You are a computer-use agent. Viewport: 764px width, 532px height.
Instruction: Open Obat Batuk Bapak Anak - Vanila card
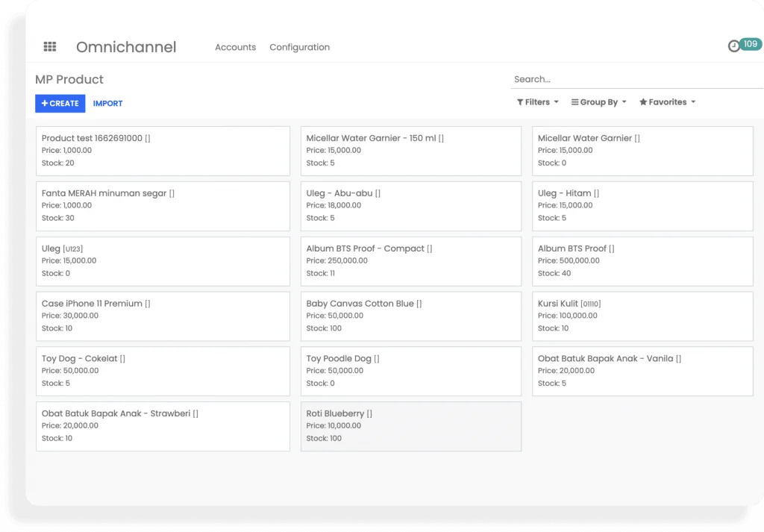[x=642, y=372]
